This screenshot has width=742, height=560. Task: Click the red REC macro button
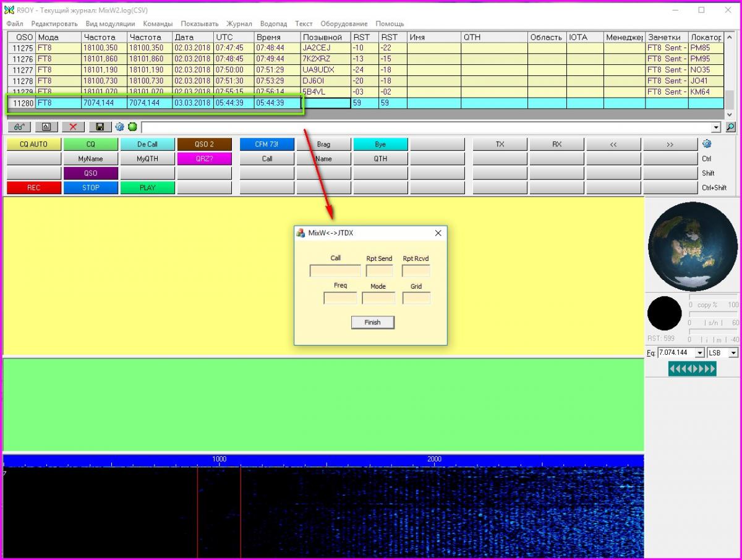pyautogui.click(x=34, y=187)
